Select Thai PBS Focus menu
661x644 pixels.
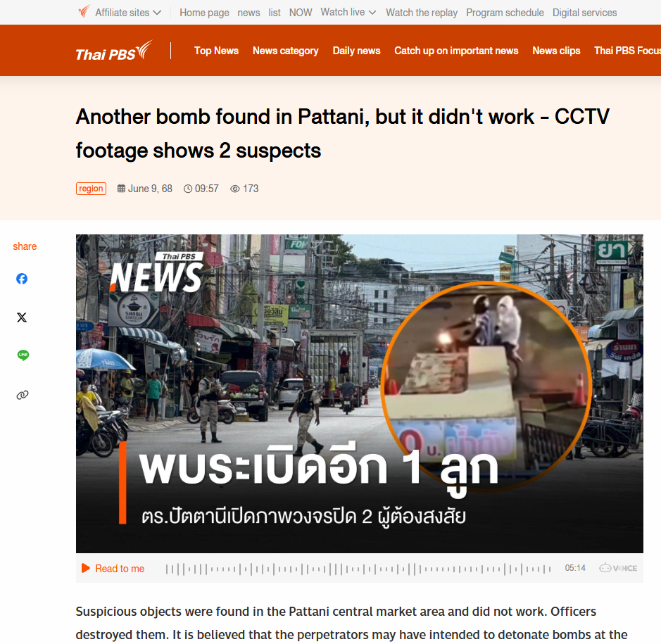[627, 51]
